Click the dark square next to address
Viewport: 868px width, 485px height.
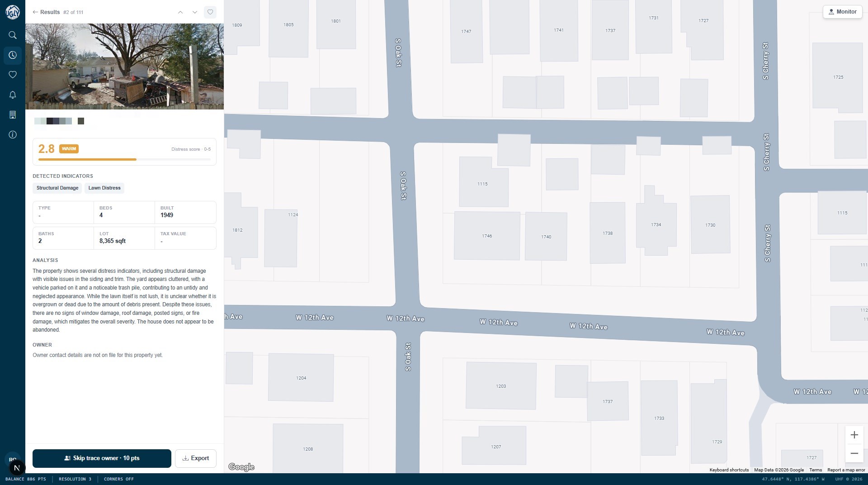coord(81,121)
